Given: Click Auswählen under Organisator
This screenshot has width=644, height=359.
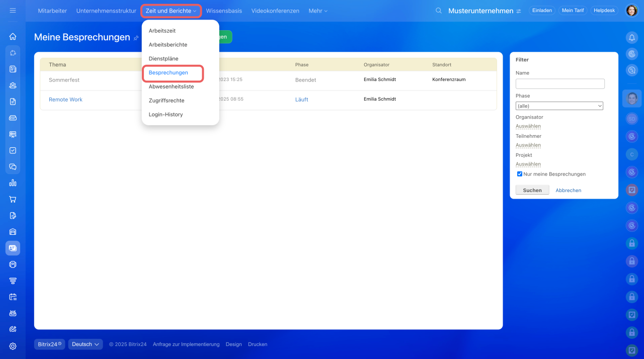Looking at the screenshot, I should pos(528,126).
